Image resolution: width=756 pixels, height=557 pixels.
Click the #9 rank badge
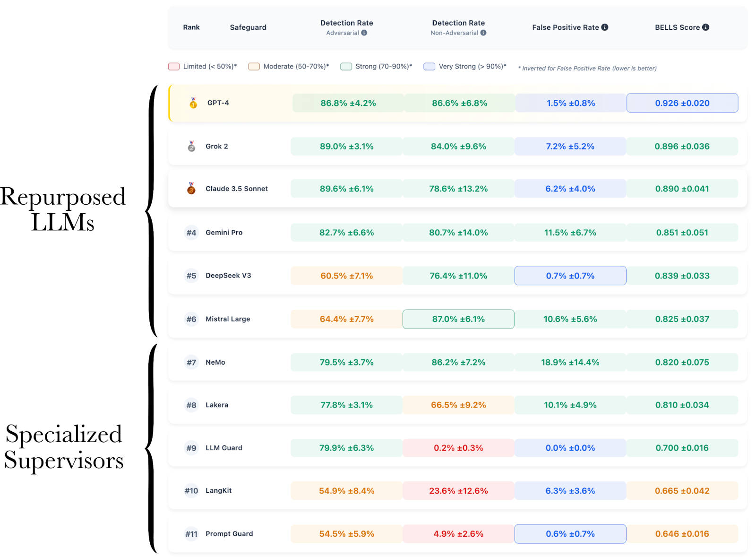191,448
